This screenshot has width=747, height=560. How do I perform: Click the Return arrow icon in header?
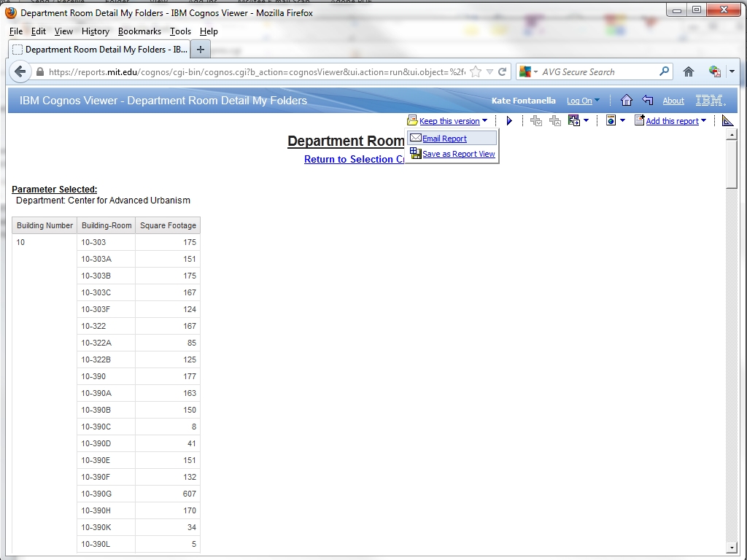pos(647,101)
